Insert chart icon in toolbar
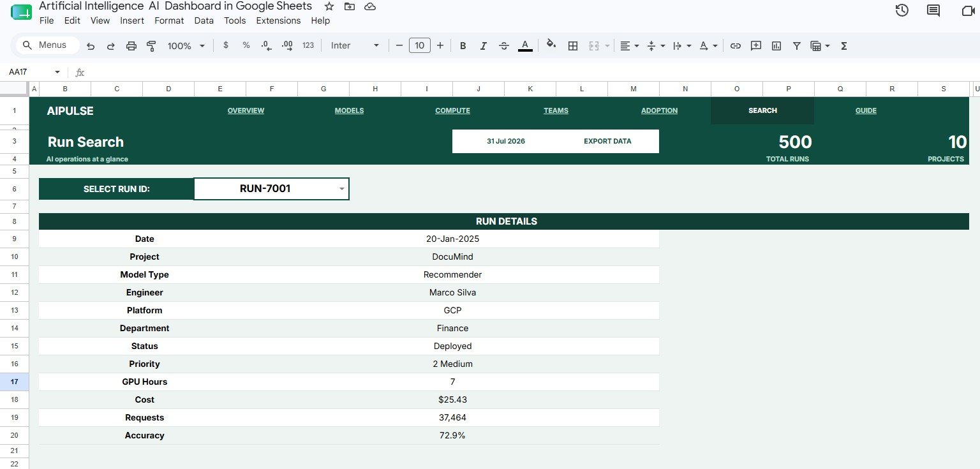Image resolution: width=980 pixels, height=469 pixels. pos(776,46)
